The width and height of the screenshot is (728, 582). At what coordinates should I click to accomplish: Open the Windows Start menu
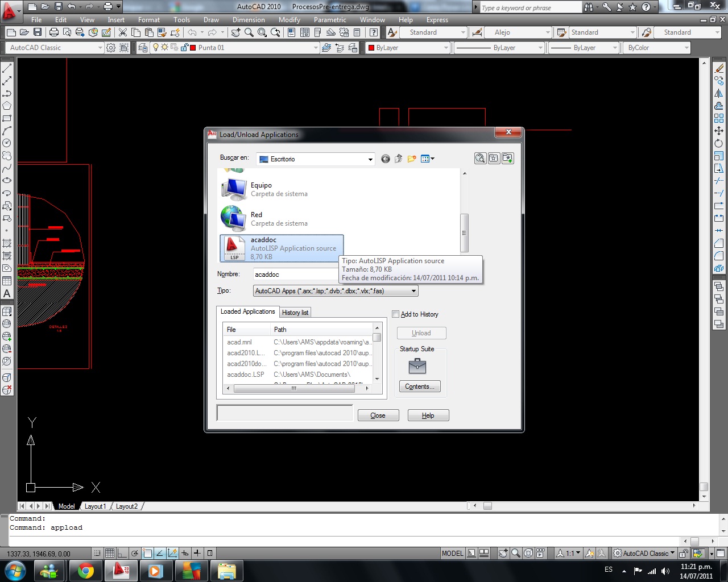[x=15, y=571]
